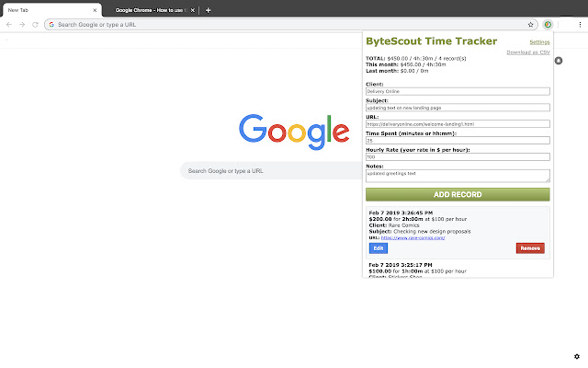The image size is (588, 368).
Task: Click the $100.00 for 1h:00m record line
Action: tap(417, 271)
